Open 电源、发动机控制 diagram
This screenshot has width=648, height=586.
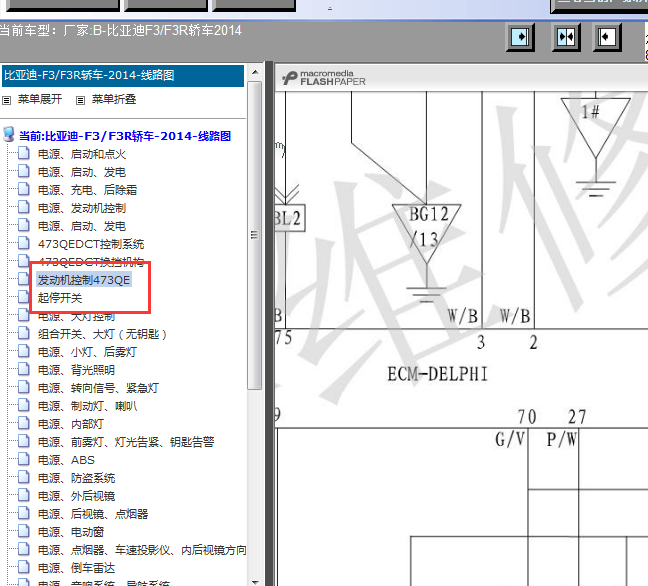click(82, 208)
